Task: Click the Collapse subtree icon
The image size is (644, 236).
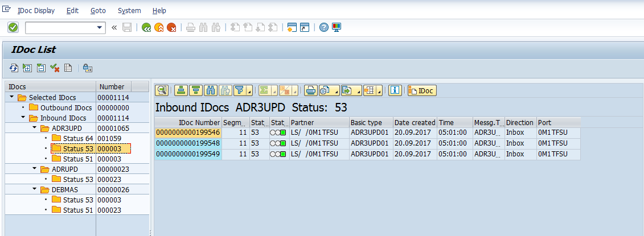Action: click(x=41, y=68)
